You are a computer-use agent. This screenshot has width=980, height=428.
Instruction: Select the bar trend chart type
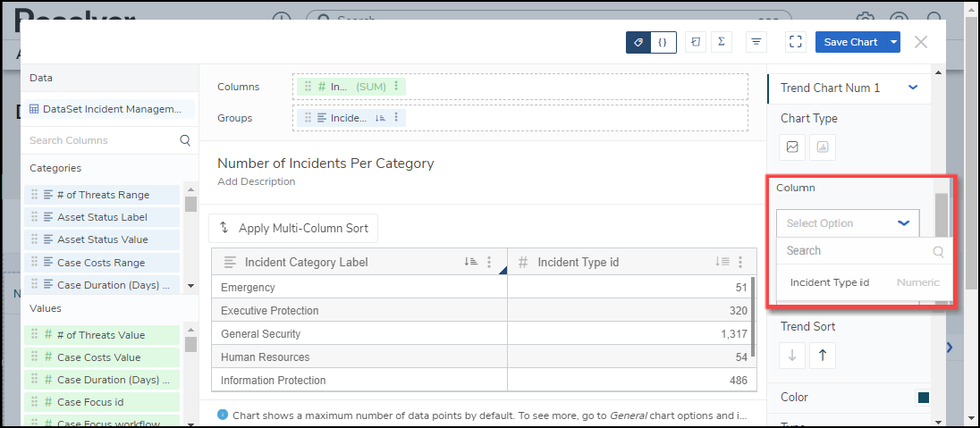click(x=823, y=147)
